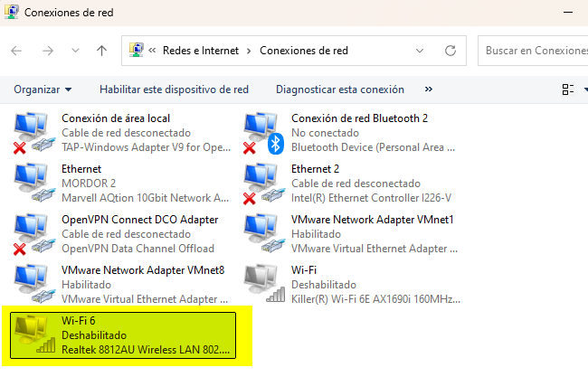Expand the address bar history dropdown
Screen dimensions: 588x377
tap(419, 51)
